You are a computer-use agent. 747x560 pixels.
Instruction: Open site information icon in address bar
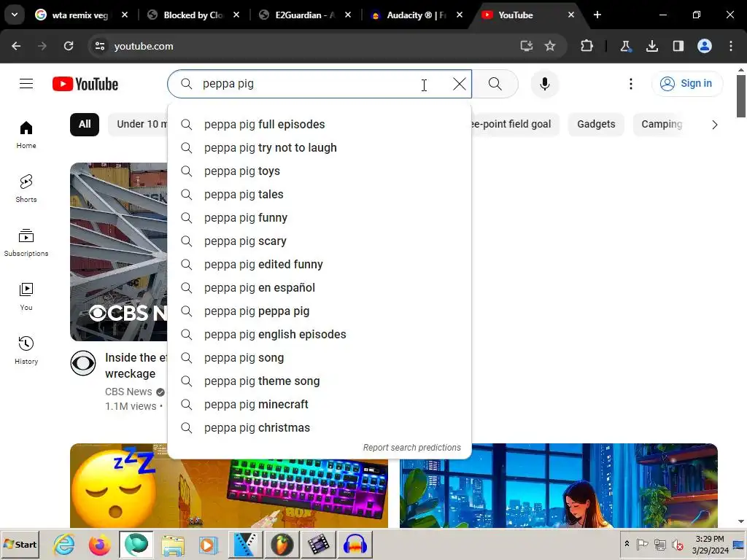pyautogui.click(x=99, y=46)
